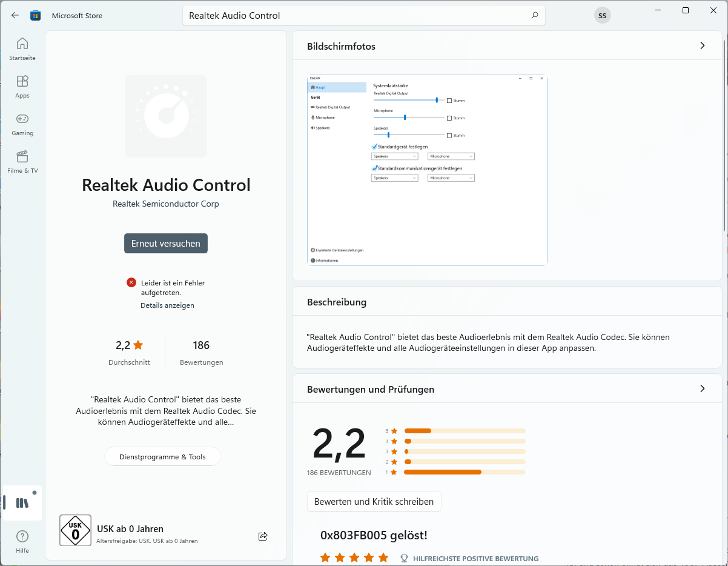Share the app via share icon

[263, 536]
